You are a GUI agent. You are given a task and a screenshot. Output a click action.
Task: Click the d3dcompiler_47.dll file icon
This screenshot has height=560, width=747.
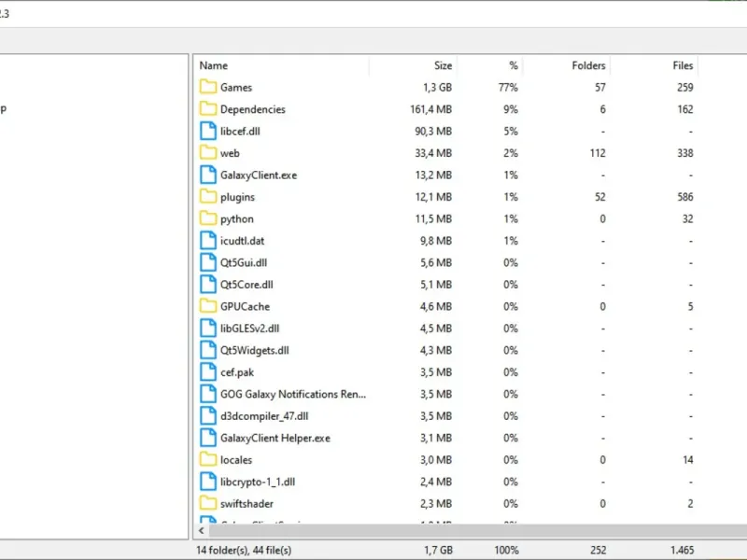tap(207, 415)
